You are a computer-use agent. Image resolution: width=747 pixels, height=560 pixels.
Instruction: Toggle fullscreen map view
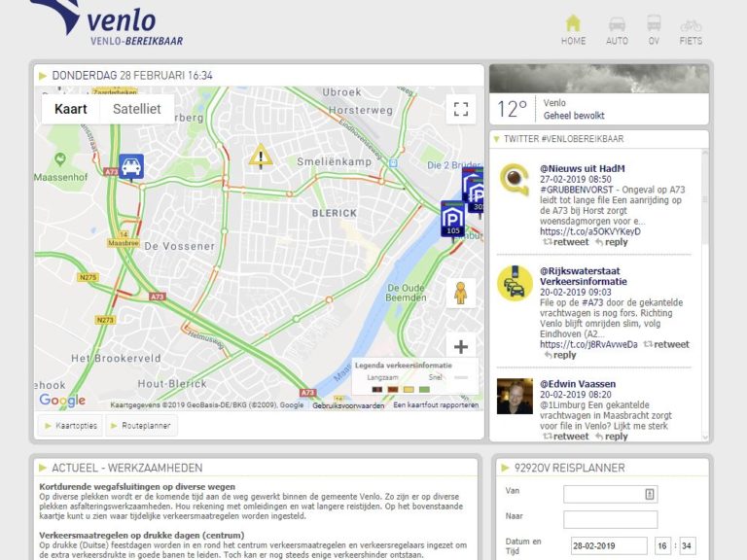(461, 109)
